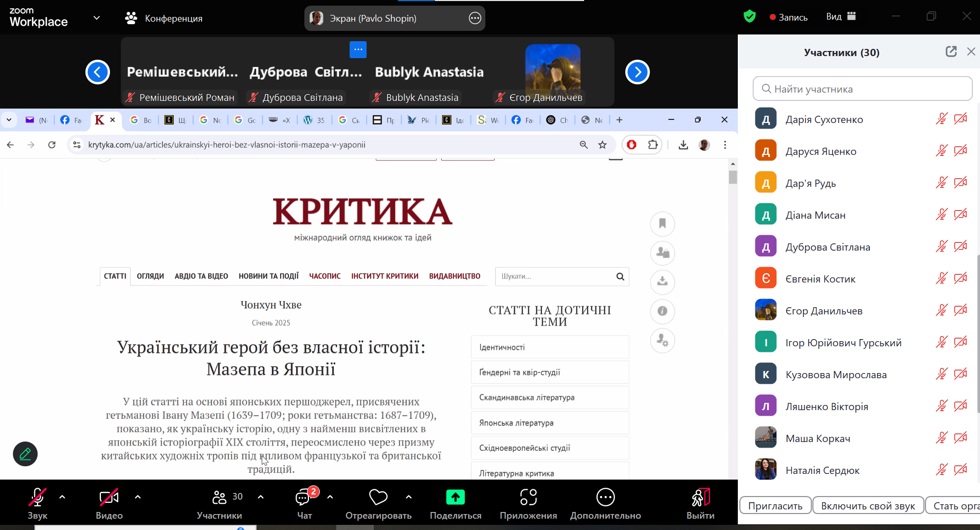Expand audio options arrow next to Звук
Image resolution: width=980 pixels, height=530 pixels.
[62, 497]
